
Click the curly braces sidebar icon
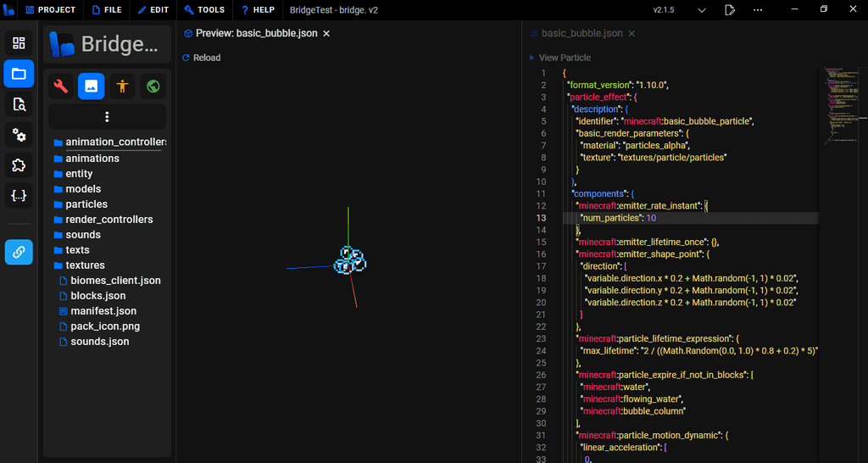[19, 196]
